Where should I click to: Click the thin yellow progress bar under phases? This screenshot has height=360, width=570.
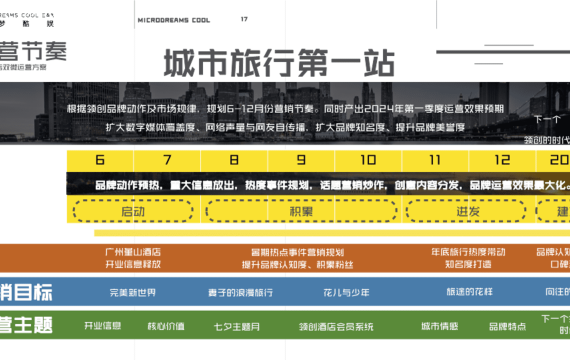tap(332, 233)
